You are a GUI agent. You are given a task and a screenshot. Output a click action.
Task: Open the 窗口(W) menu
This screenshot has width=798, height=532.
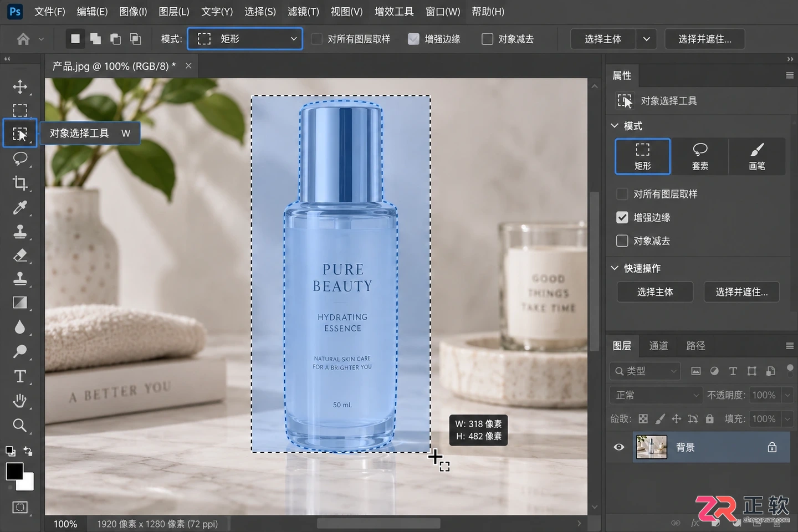(x=443, y=12)
